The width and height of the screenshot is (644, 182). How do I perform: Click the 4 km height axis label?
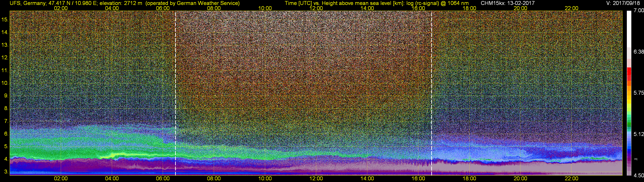6,159
